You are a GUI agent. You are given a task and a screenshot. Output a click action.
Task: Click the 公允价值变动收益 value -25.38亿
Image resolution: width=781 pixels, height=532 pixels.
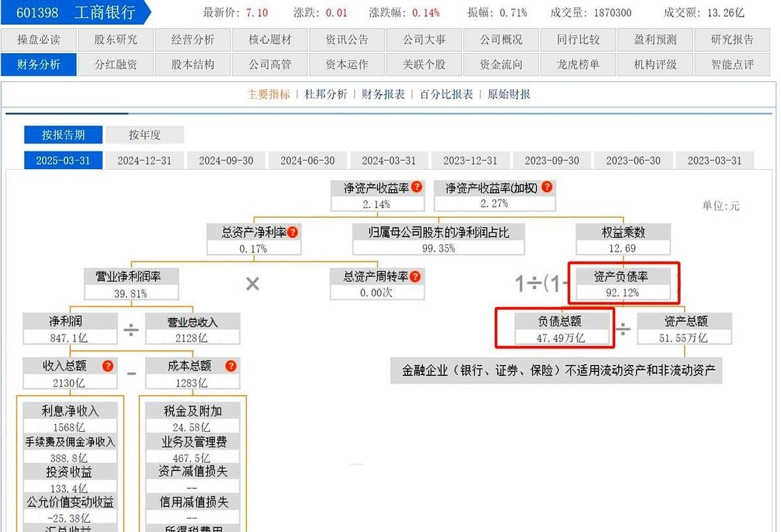pyautogui.click(x=70, y=518)
